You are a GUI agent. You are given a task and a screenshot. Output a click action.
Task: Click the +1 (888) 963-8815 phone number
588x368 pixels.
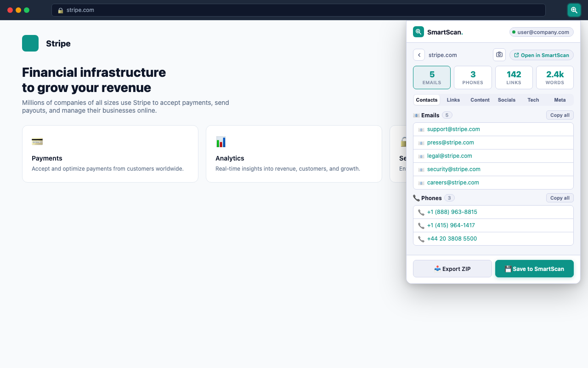tap(452, 212)
